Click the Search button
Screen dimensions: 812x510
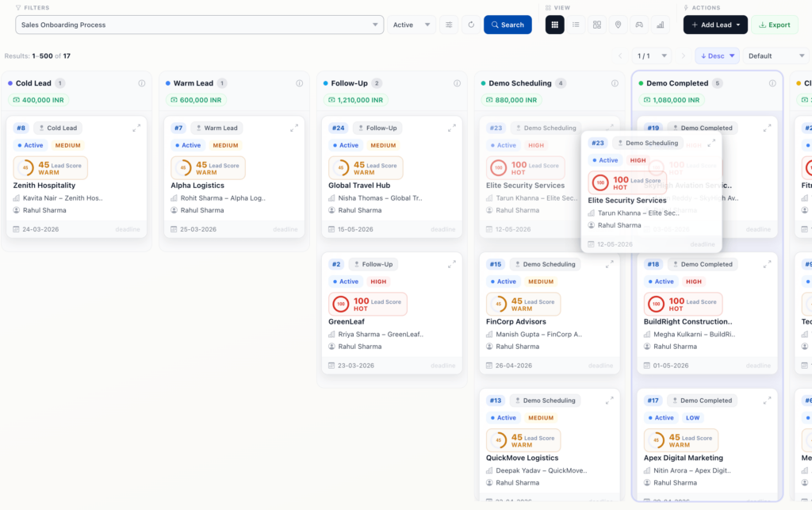pos(507,25)
